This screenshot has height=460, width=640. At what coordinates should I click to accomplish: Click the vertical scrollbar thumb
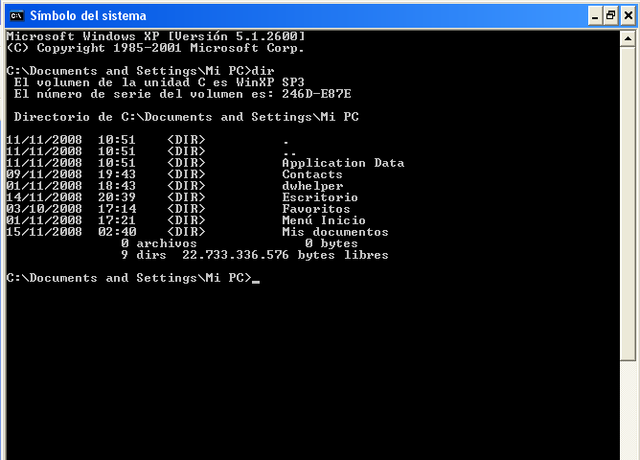[x=627, y=203]
